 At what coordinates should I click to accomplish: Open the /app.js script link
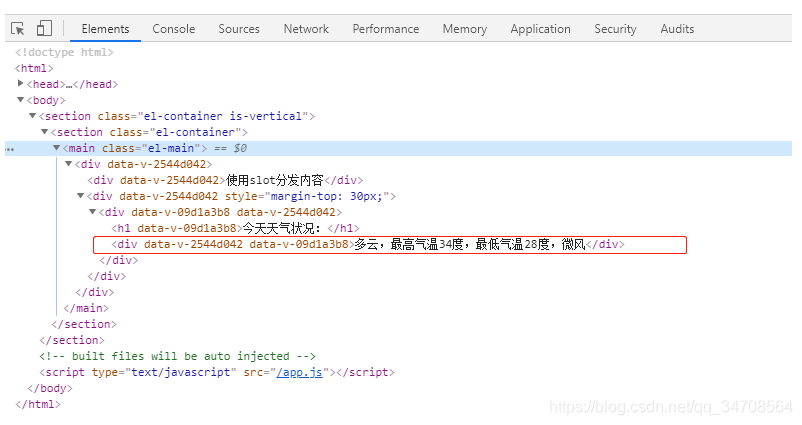(299, 372)
